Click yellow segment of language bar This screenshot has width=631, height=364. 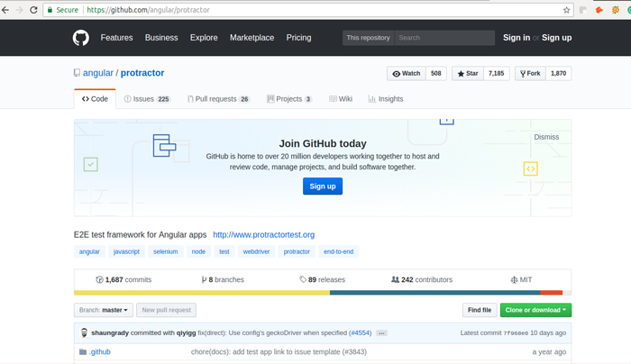202,293
